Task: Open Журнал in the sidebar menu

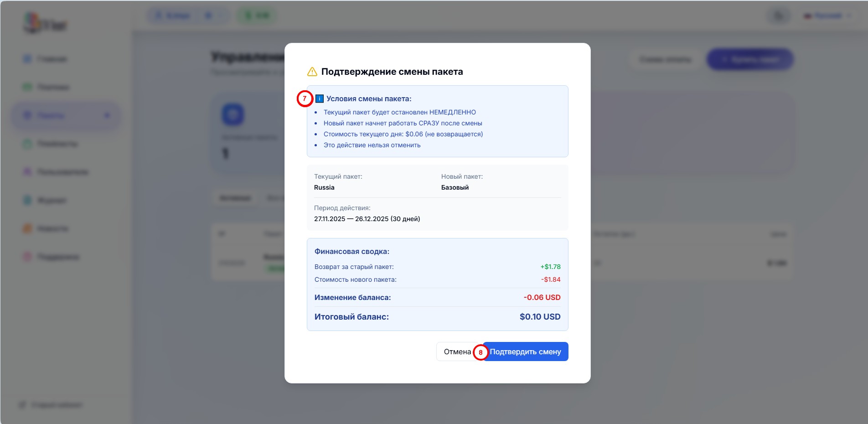Action: pyautogui.click(x=51, y=200)
